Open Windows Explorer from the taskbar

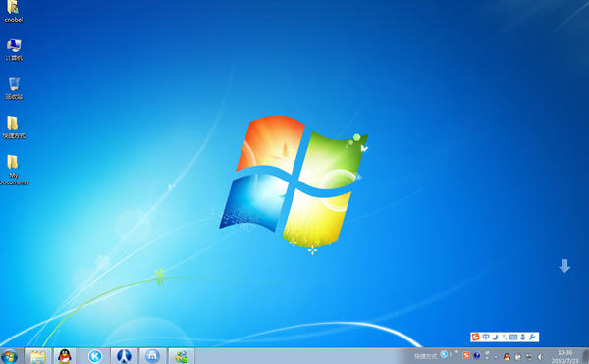pyautogui.click(x=37, y=356)
